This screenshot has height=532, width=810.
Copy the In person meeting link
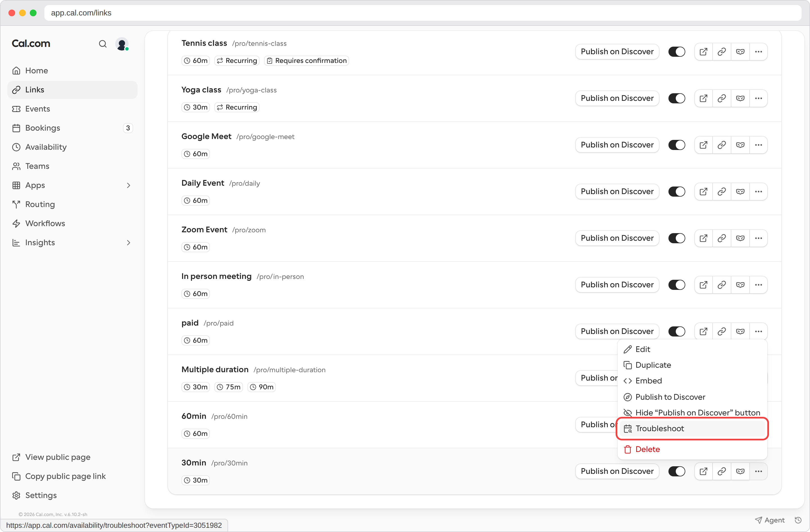tap(722, 285)
